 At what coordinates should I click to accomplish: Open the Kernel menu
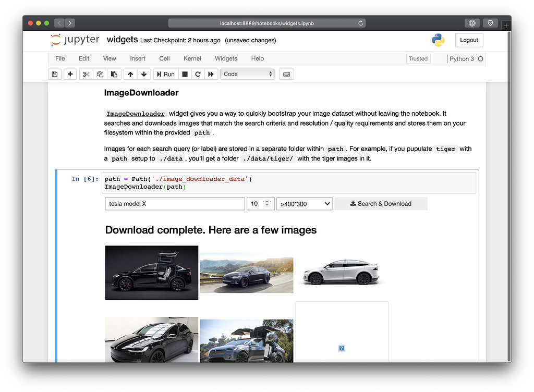pos(192,58)
